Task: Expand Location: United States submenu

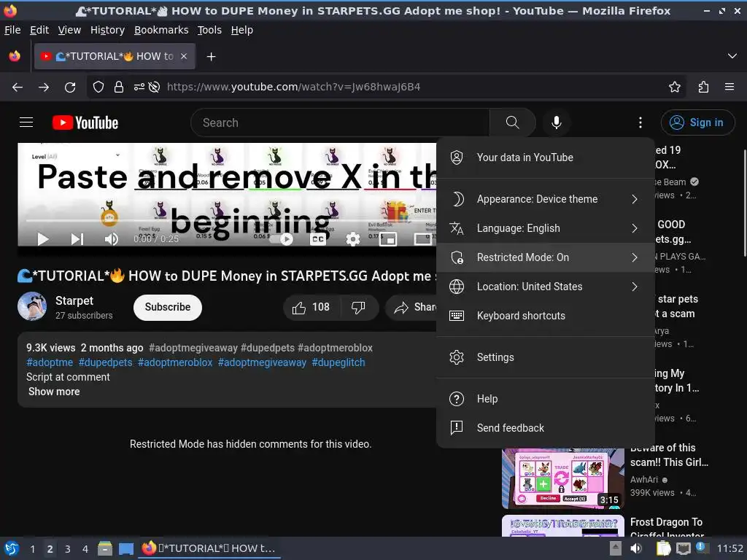Action: [546, 286]
